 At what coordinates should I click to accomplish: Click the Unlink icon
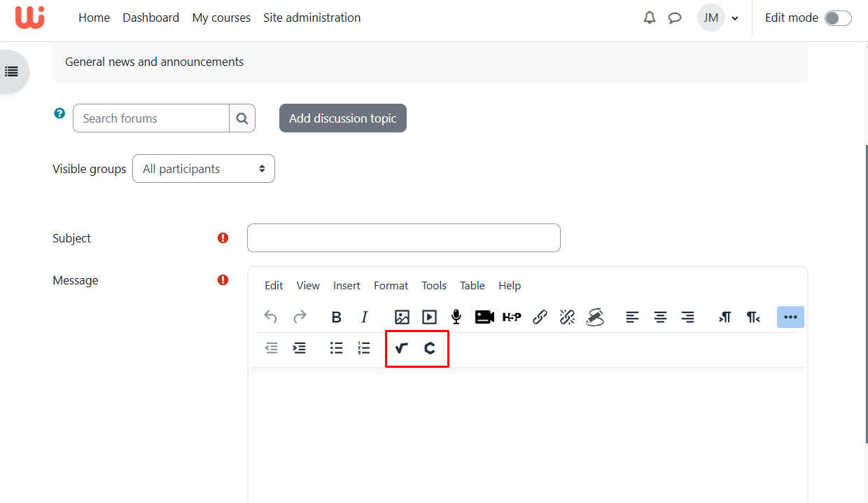click(x=567, y=317)
